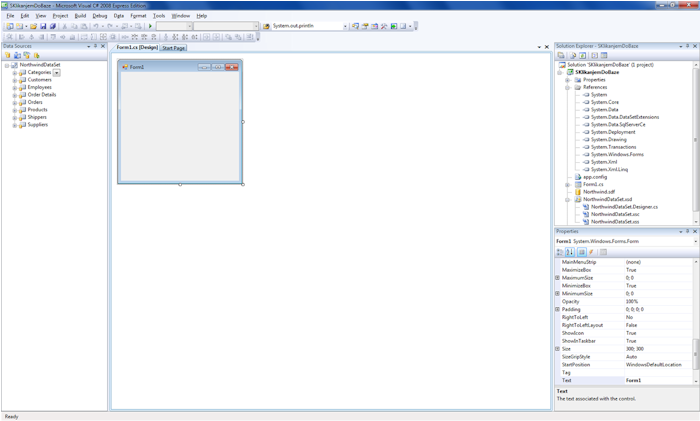Switch Properties panel to Categorized view
The height and width of the screenshot is (421, 700).
tap(560, 252)
